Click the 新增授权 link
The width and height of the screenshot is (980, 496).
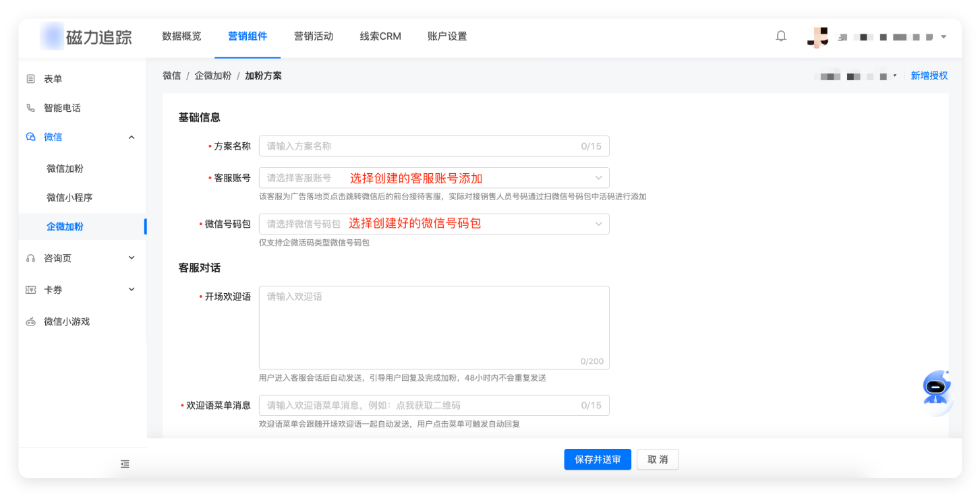point(929,75)
